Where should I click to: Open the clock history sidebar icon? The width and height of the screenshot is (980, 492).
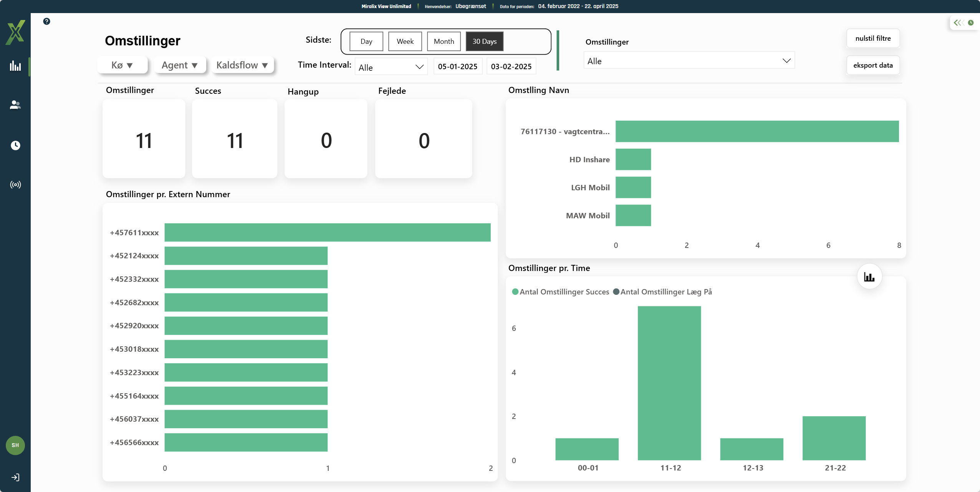[15, 145]
